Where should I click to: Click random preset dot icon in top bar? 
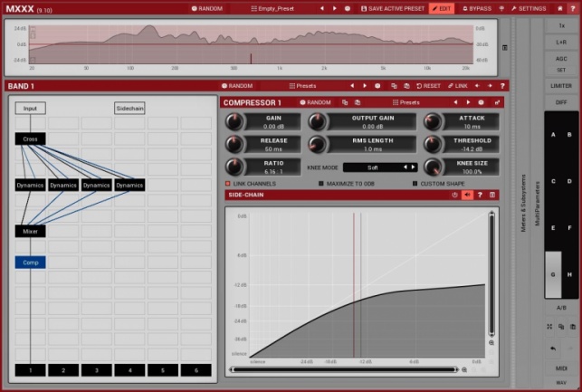[348, 8]
